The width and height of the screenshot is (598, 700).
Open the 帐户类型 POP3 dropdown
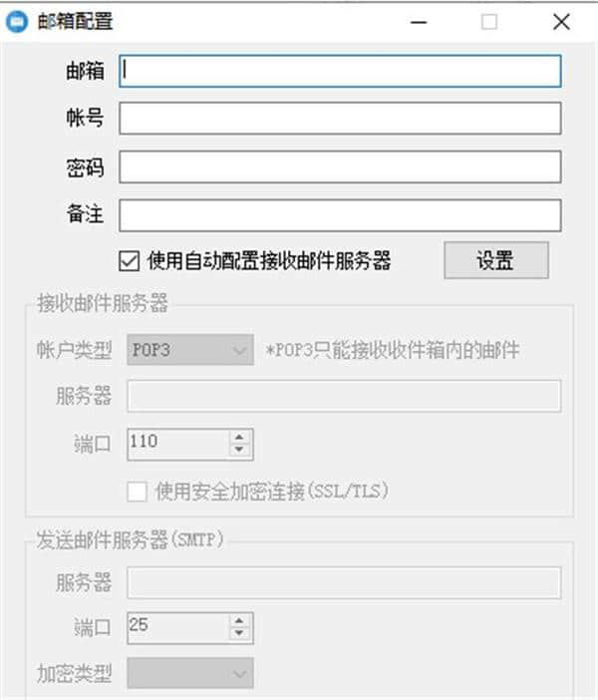coord(190,351)
